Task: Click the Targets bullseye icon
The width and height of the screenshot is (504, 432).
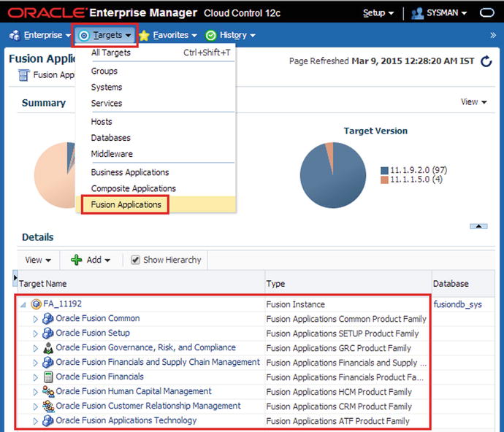Action: point(84,35)
